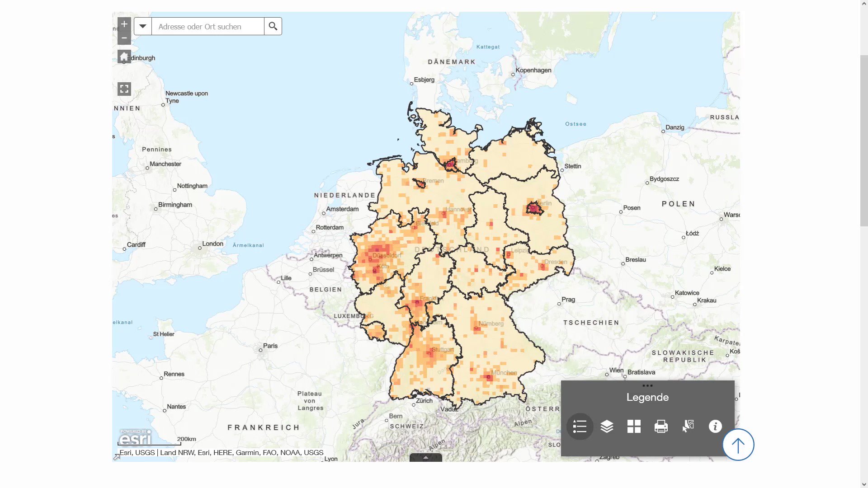Zoom out of the map

coord(124,38)
